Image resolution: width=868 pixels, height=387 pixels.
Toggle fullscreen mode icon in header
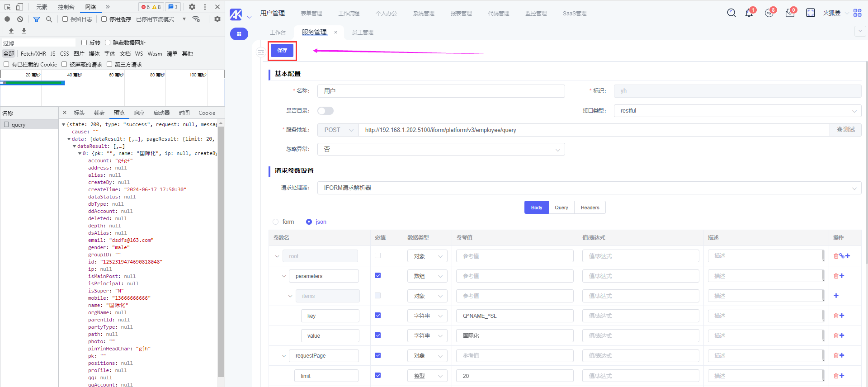point(810,13)
